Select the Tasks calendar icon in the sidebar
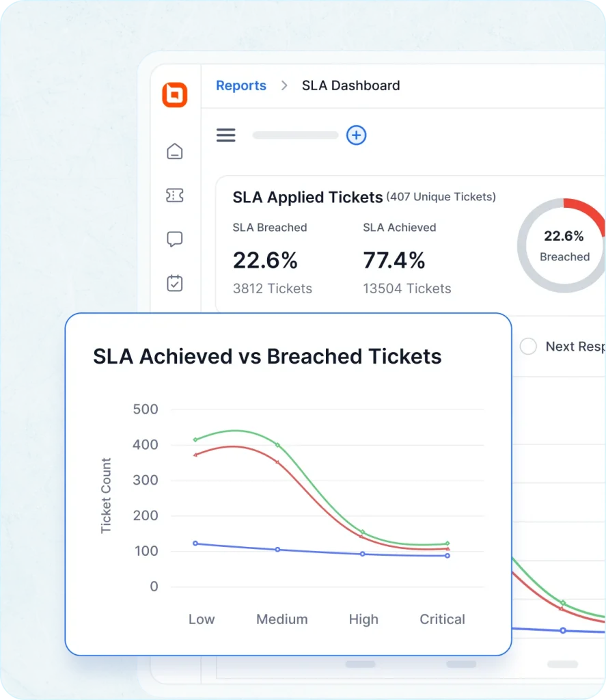The width and height of the screenshot is (606, 700). point(175,283)
